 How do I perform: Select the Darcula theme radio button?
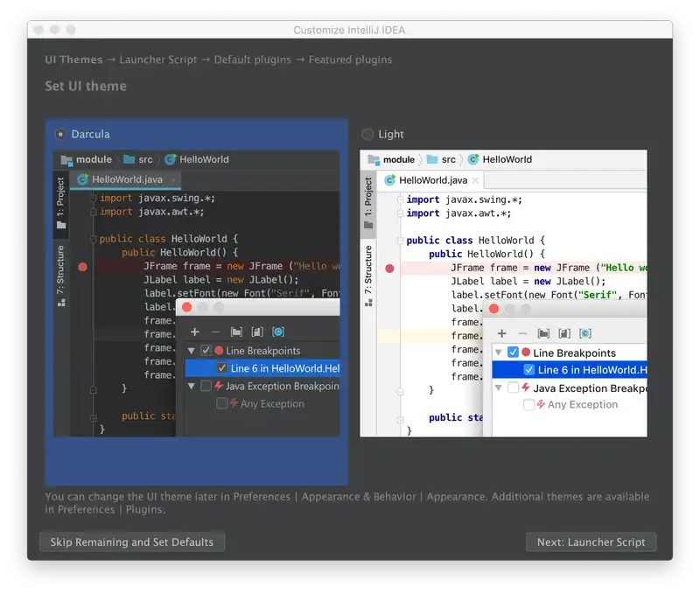coord(60,134)
